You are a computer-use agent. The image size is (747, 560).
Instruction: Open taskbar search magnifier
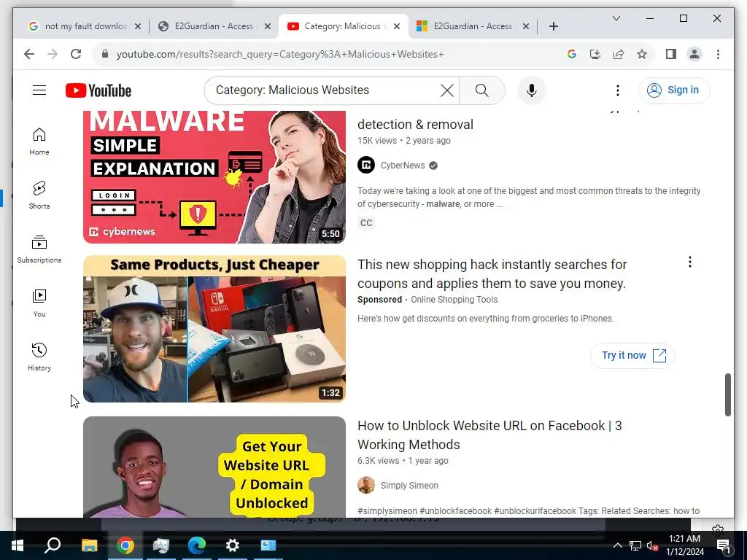(53, 545)
